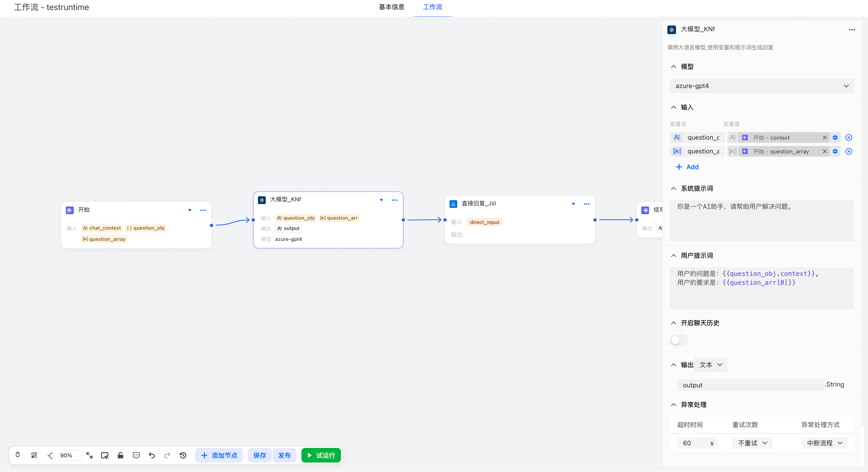868x472 pixels.
Task: Toggle the canvas lock icon
Action: coord(120,455)
